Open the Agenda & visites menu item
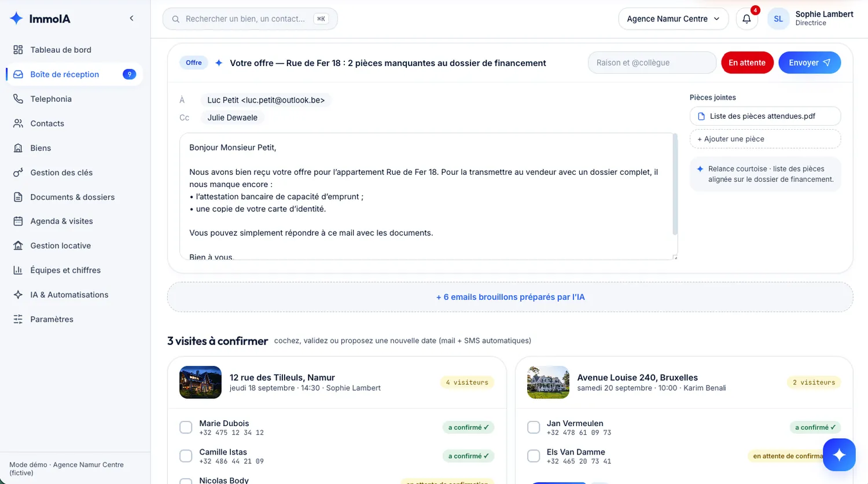Viewport: 868px width, 484px height. 75,221
